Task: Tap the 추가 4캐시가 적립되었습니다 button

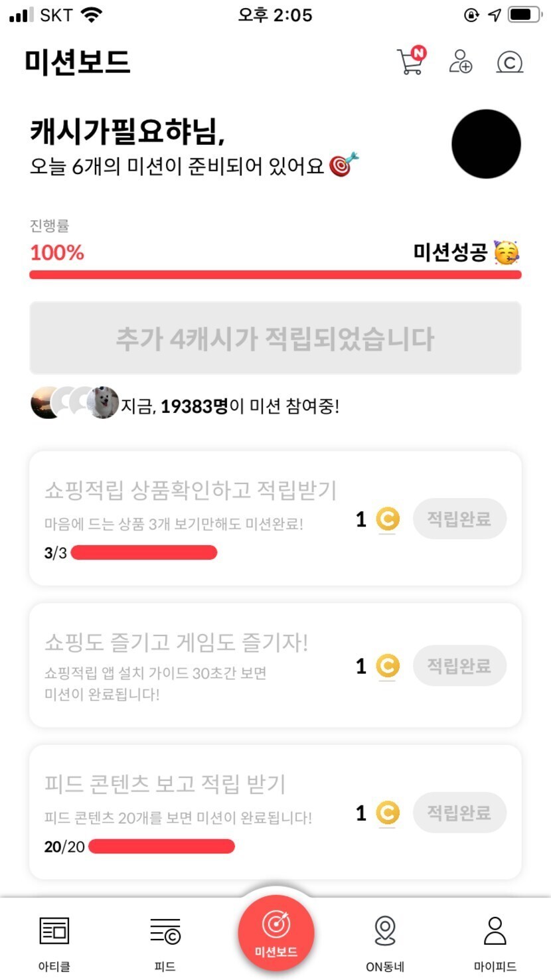Action: point(275,339)
